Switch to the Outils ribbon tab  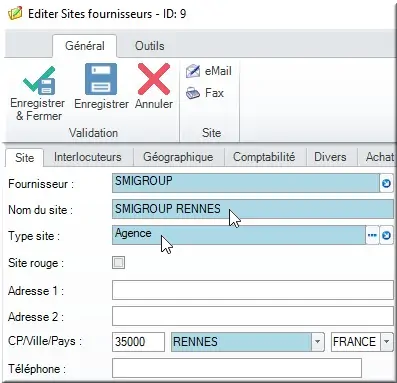[149, 46]
